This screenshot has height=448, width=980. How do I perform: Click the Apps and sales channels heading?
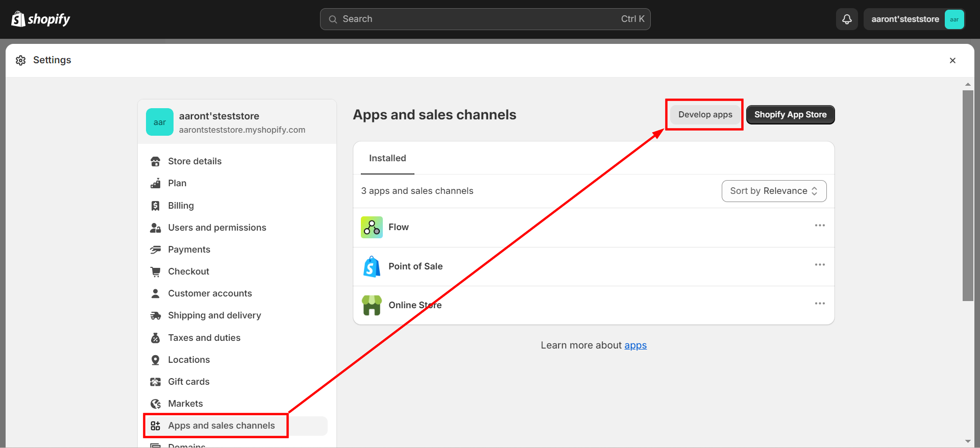point(434,115)
